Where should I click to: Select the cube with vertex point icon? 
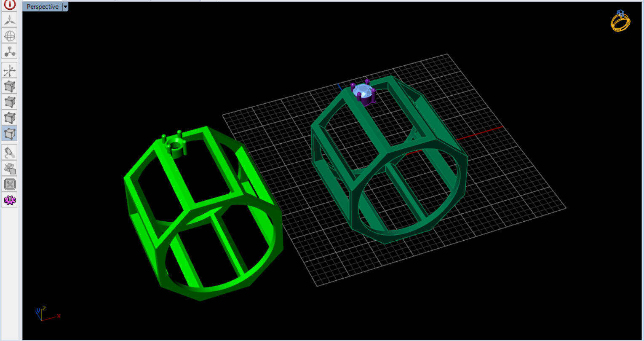(x=10, y=86)
